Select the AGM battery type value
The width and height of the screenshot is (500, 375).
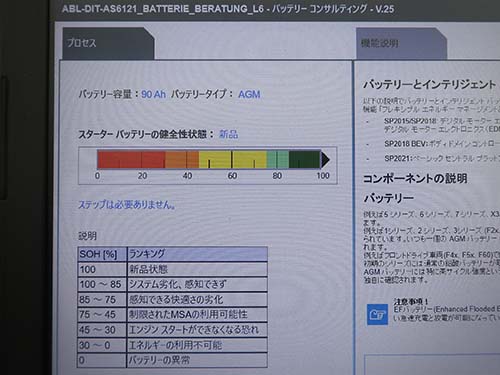[x=249, y=94]
